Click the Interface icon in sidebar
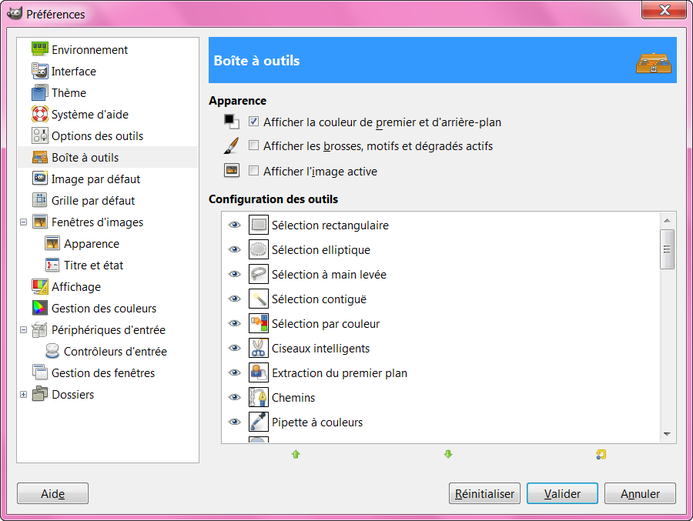Screen dimensions: 693x521 40,71
